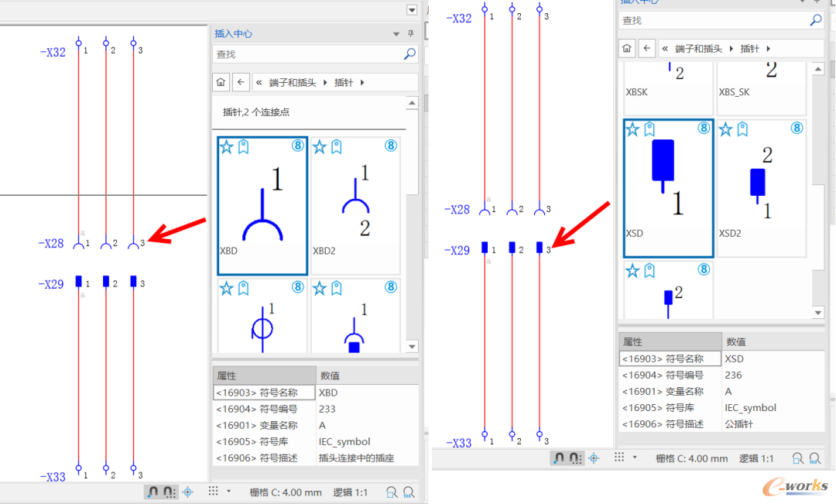
Task: Favorite the XSD2 symbol with its star icon
Action: [725, 129]
